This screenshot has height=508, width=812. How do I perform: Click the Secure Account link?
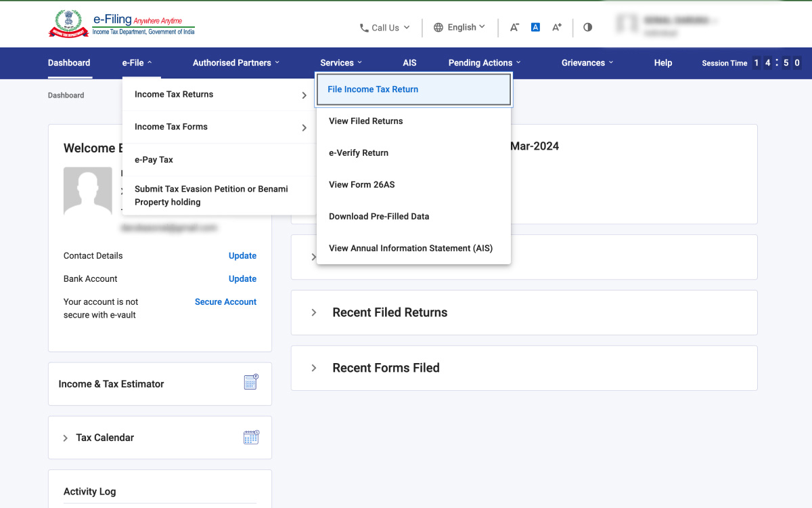(225, 301)
